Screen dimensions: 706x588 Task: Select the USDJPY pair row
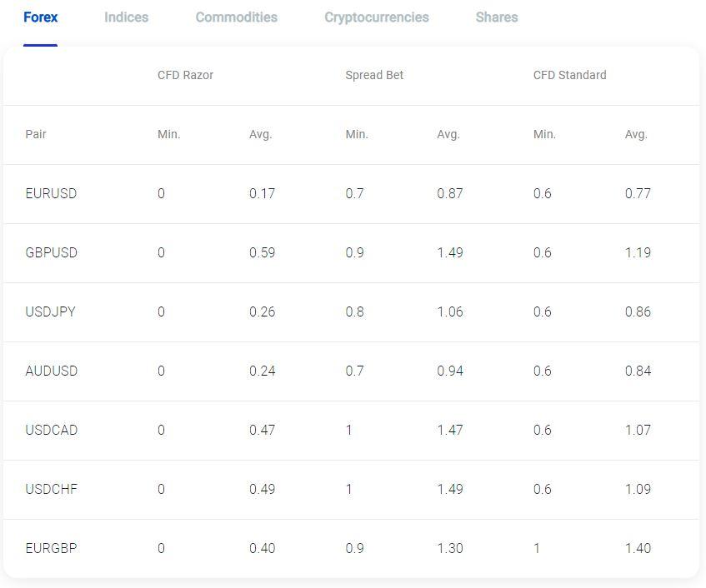(351, 312)
